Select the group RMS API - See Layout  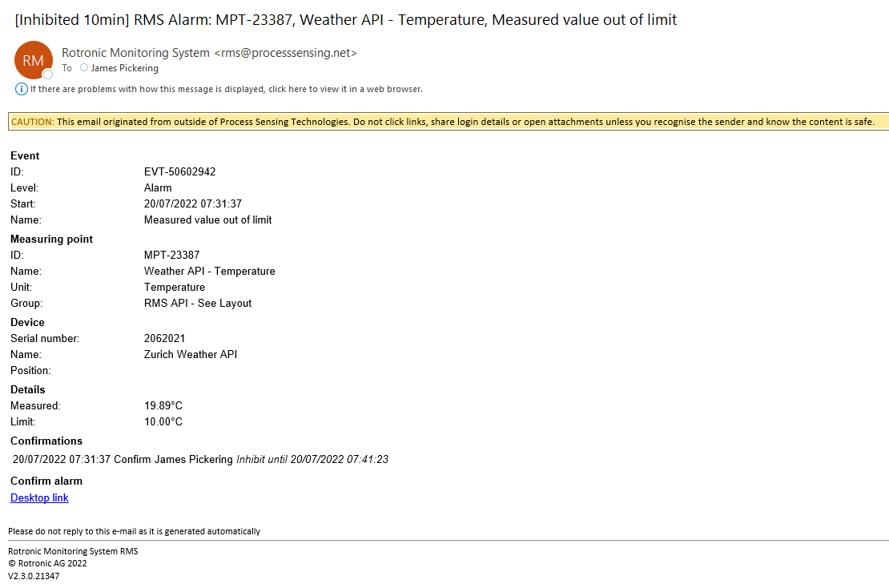[199, 303]
